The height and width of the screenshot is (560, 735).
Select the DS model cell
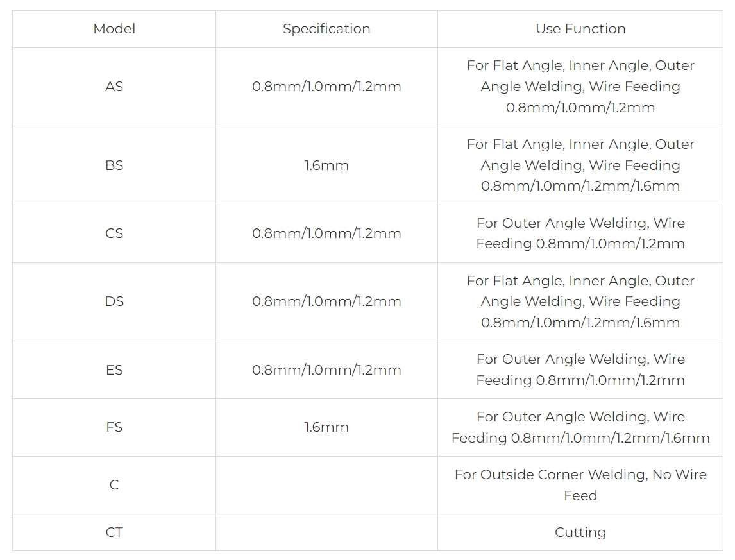click(114, 301)
